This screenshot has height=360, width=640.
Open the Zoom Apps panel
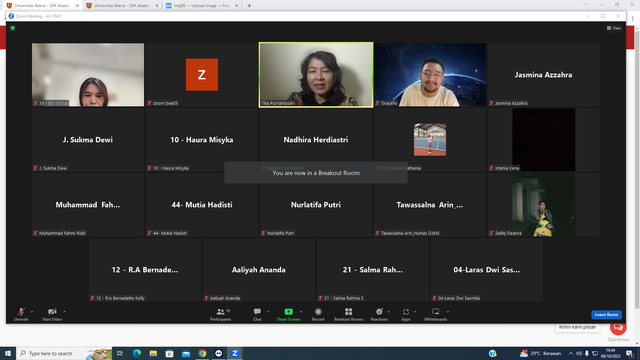405,314
